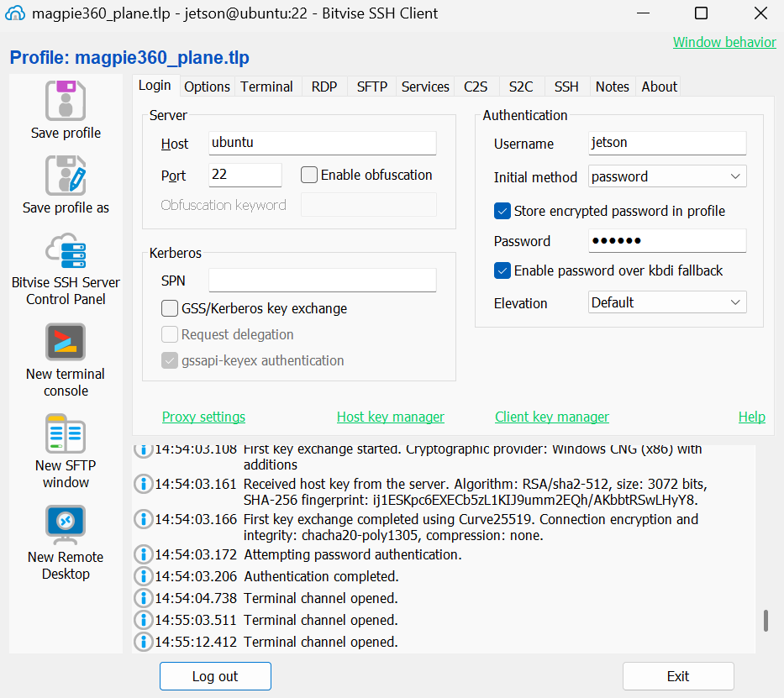This screenshot has height=698, width=784.
Task: Open a New terminal console
Action: point(66,342)
